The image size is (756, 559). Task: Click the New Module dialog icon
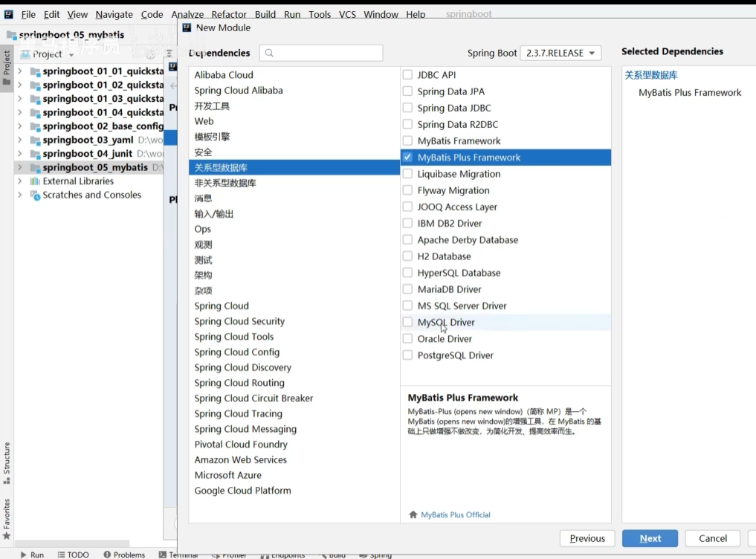point(187,28)
